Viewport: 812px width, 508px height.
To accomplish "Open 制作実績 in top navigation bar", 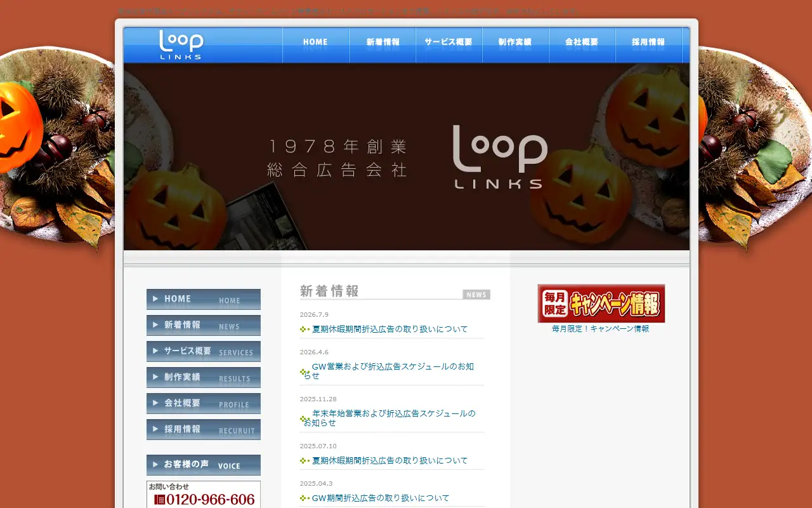I will [x=516, y=45].
